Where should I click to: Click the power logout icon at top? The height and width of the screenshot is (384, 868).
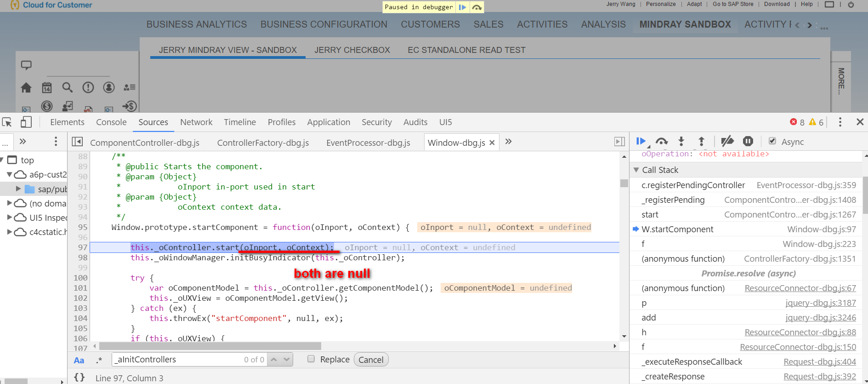pyautogui.click(x=851, y=4)
